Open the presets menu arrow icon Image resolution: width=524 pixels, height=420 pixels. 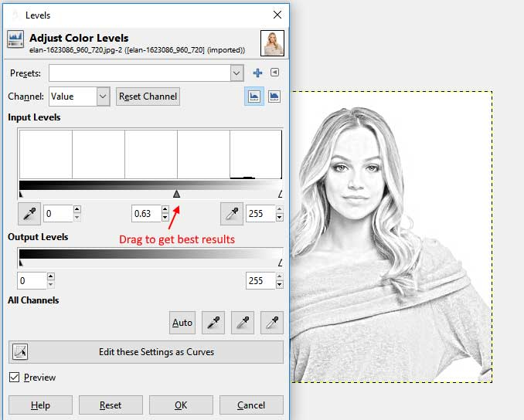(274, 73)
